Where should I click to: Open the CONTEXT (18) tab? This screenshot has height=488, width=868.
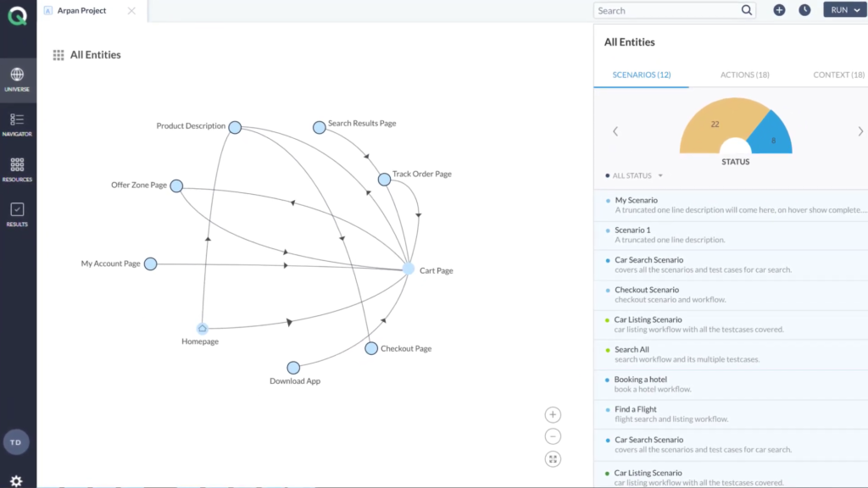point(838,75)
